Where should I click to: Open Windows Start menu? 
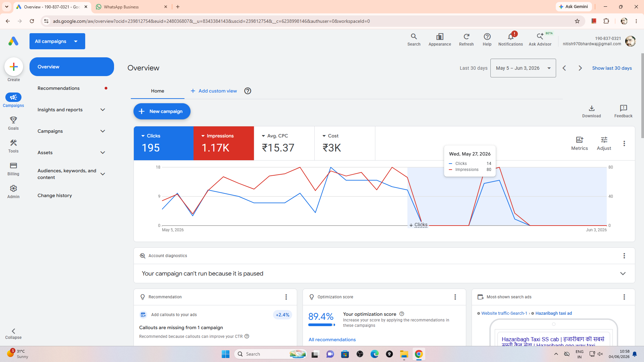coord(225,354)
